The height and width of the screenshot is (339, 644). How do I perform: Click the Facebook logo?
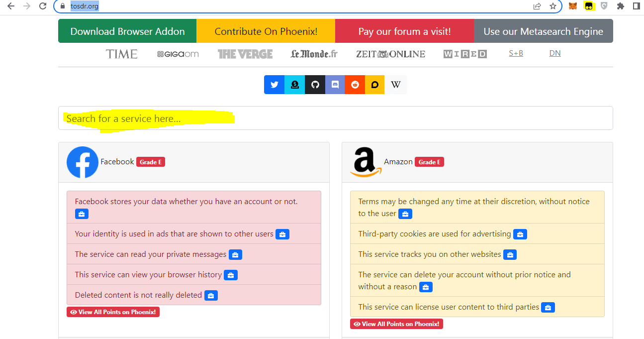[x=83, y=162]
